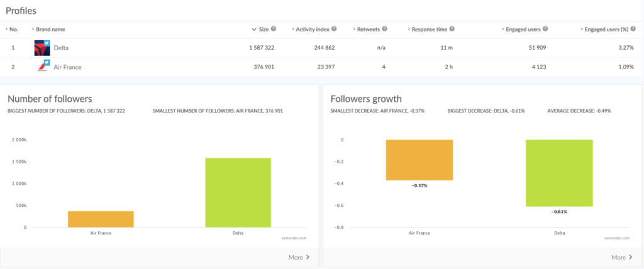Sort table by Size column
This screenshot has height=269, width=644.
coord(263,29)
